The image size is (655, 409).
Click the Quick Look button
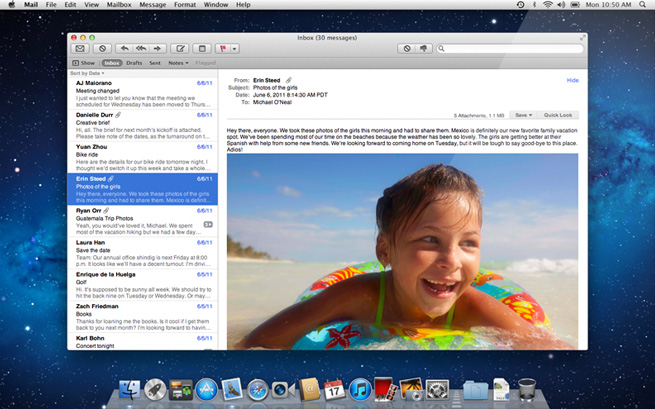click(x=558, y=115)
